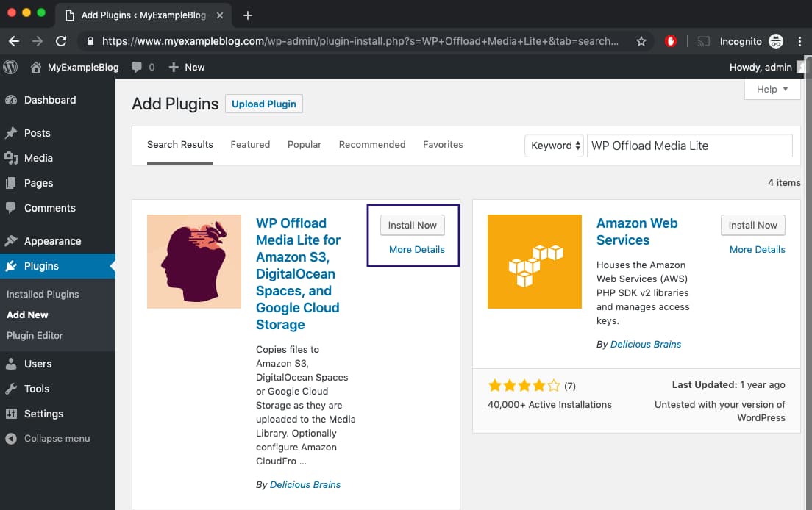Click the '4 items' count text
This screenshot has height=510, width=812.
point(784,182)
